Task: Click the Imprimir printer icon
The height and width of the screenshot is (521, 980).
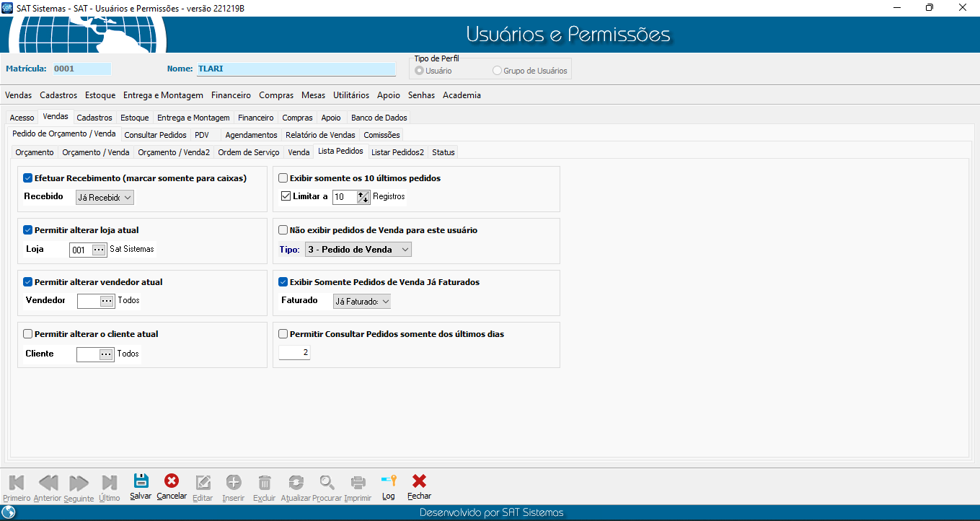Action: tap(358, 483)
